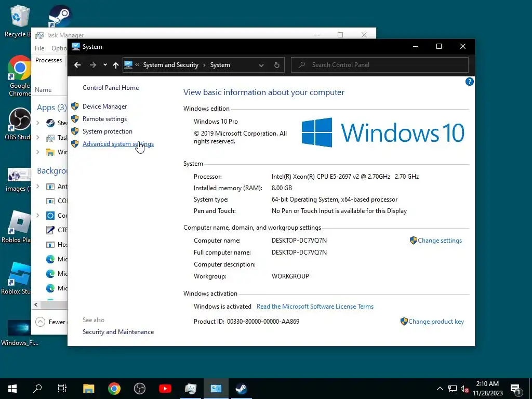This screenshot has height=399, width=532.
Task: Select the CTF Loader process icon
Action: pos(50,230)
